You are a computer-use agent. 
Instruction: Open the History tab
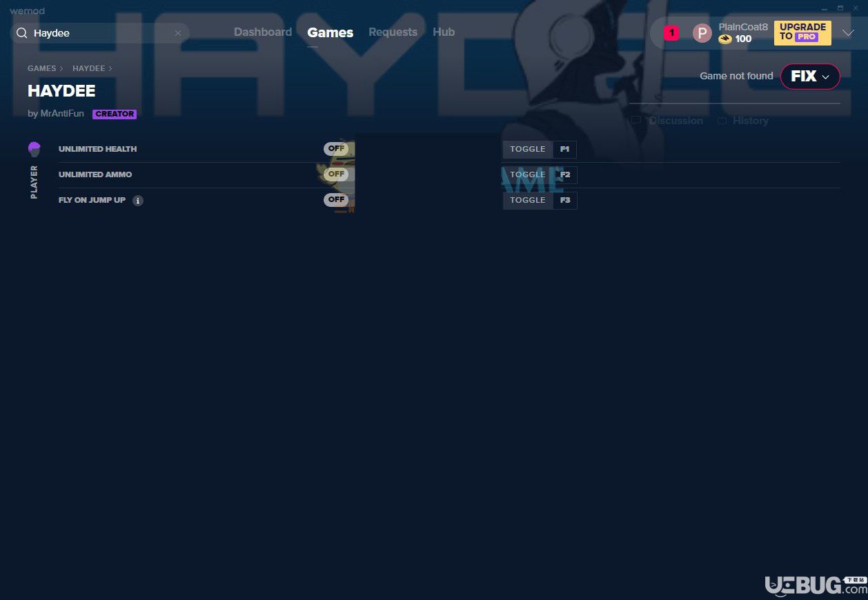click(x=744, y=121)
